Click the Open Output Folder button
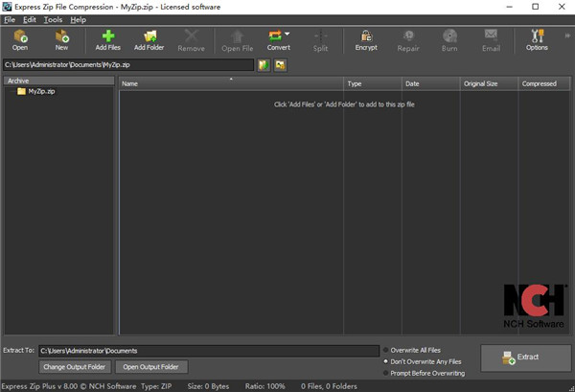This screenshot has width=575, height=392. pos(150,366)
